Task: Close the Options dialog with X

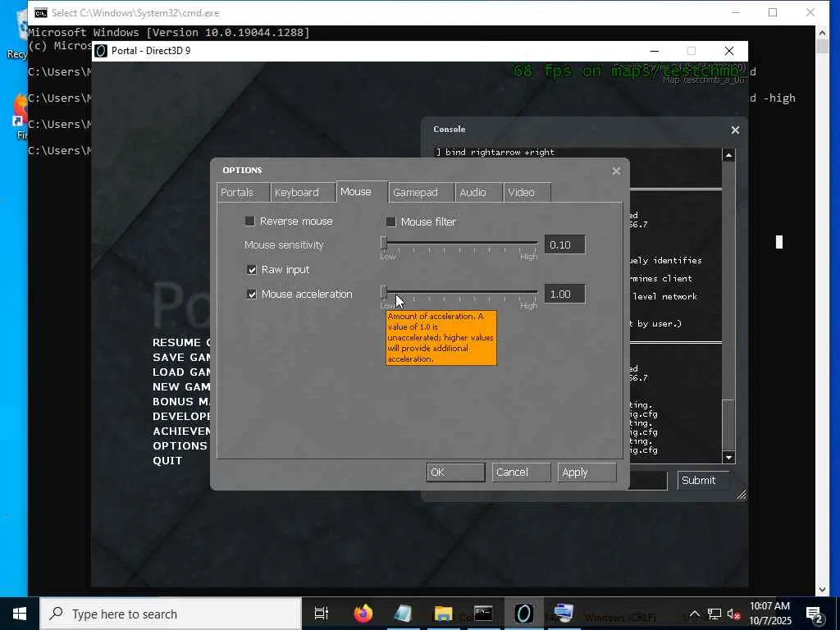Action: pos(616,171)
